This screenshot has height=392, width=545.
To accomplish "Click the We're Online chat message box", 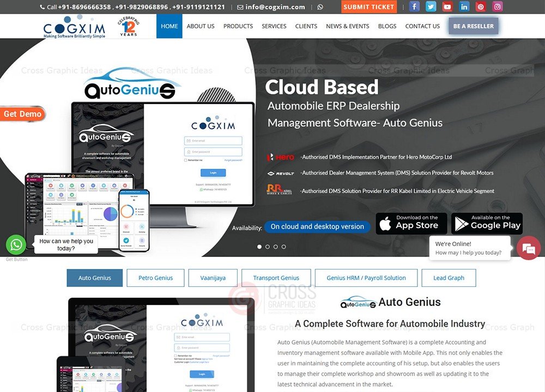I will (x=470, y=248).
